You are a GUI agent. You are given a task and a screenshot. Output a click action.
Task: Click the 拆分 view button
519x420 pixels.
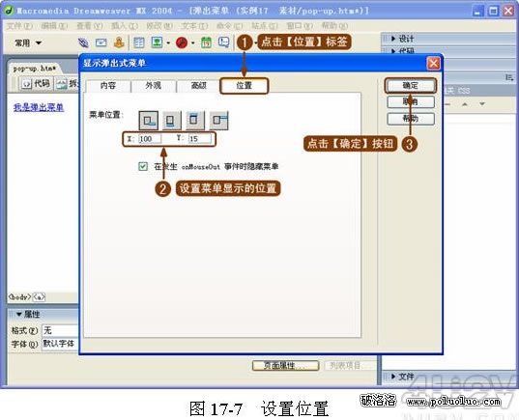point(68,84)
